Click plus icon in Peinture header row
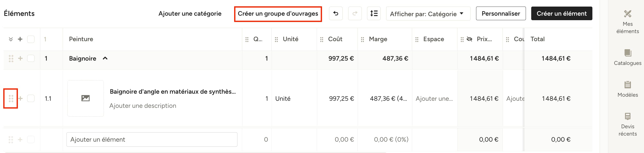The image size is (644, 153). pos(20,39)
